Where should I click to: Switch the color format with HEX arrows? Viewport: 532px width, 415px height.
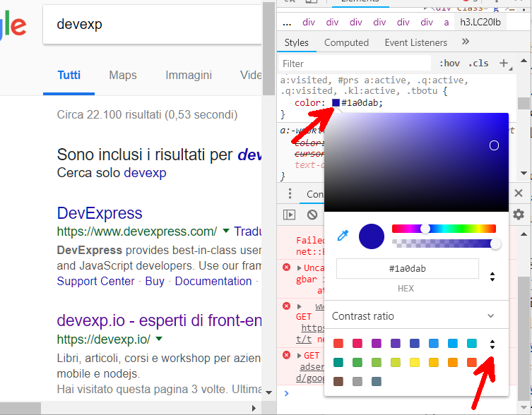click(492, 277)
